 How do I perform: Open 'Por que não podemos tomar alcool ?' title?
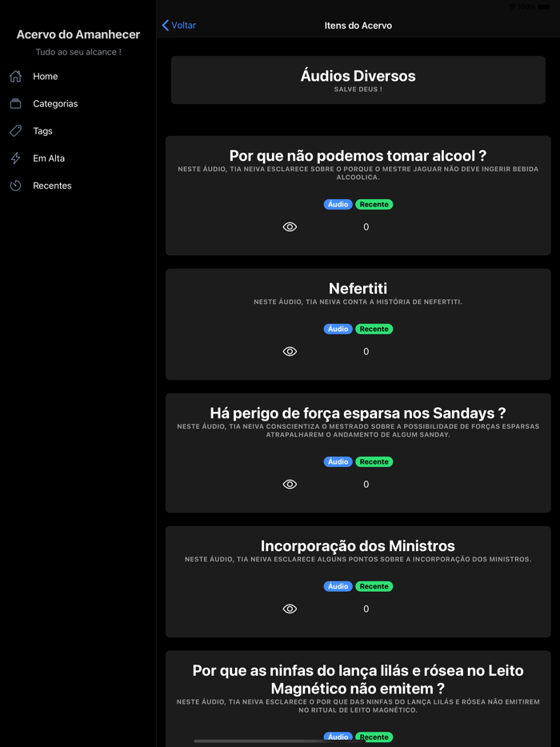358,156
